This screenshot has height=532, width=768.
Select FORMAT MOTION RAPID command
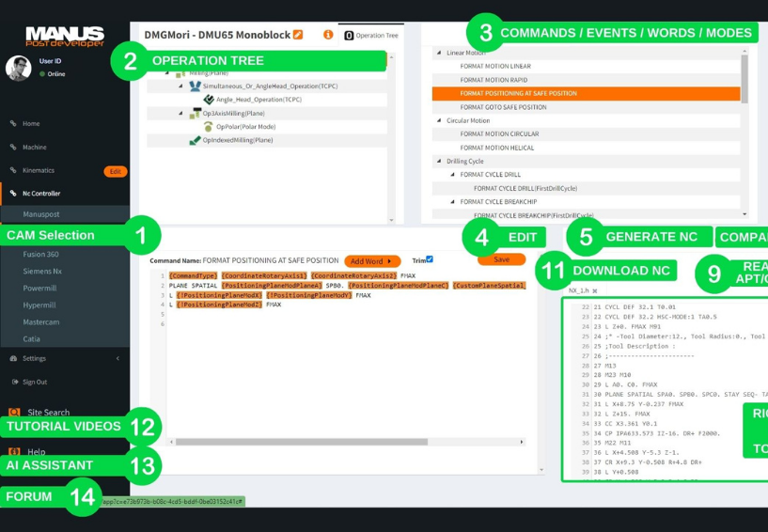tap(494, 80)
